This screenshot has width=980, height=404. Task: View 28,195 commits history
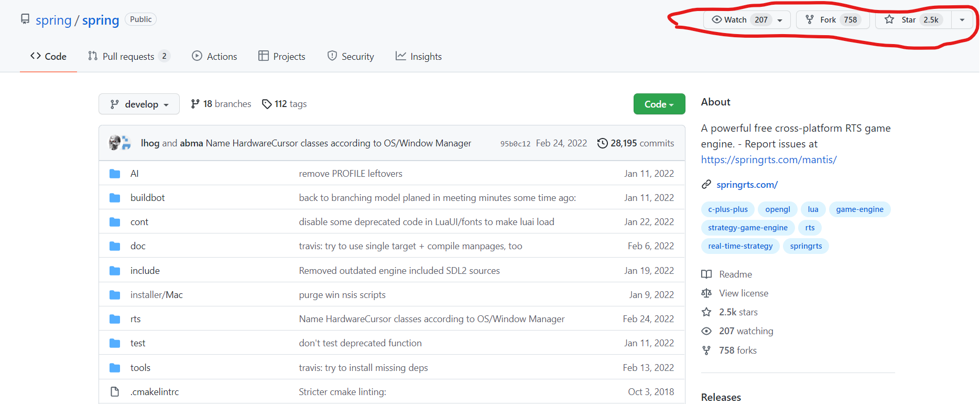point(636,143)
